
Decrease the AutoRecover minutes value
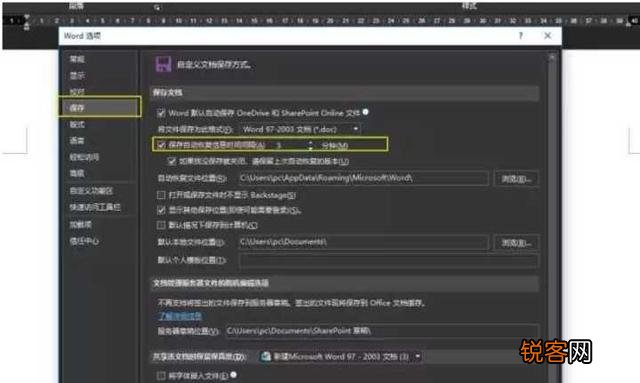[311, 148]
